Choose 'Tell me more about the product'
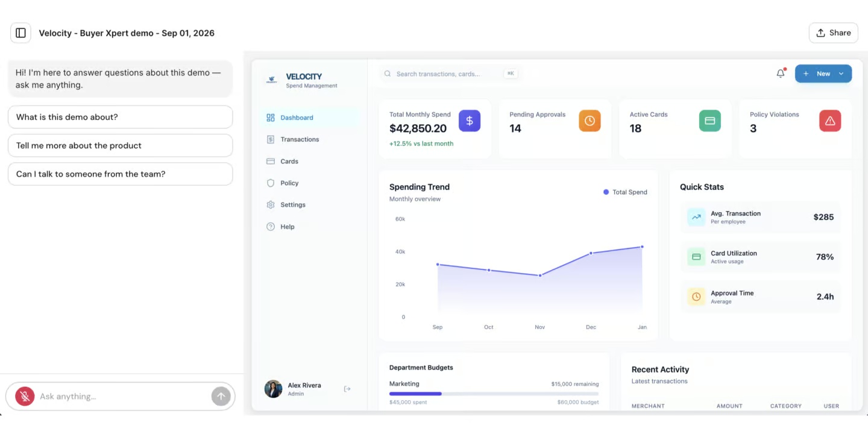 tap(120, 145)
